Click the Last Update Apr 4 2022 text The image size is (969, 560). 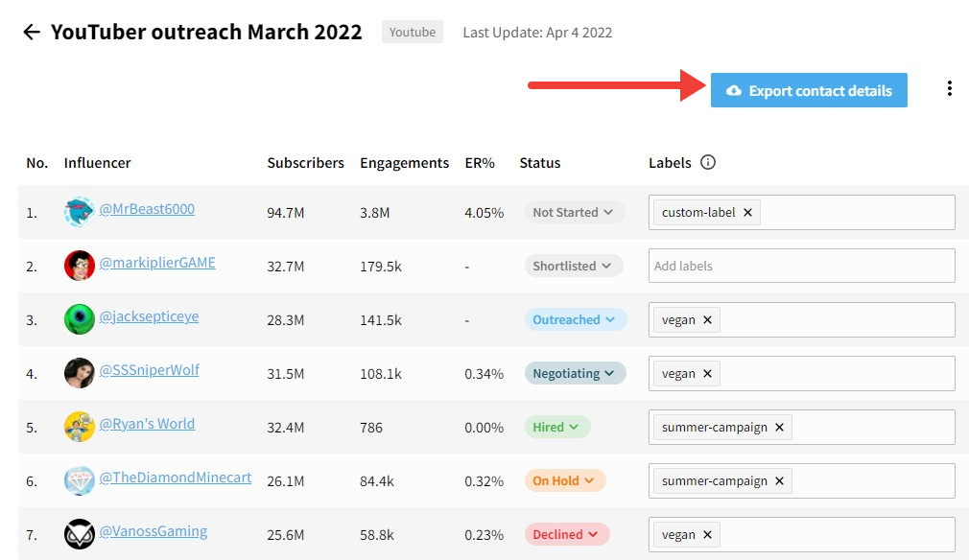pos(537,33)
